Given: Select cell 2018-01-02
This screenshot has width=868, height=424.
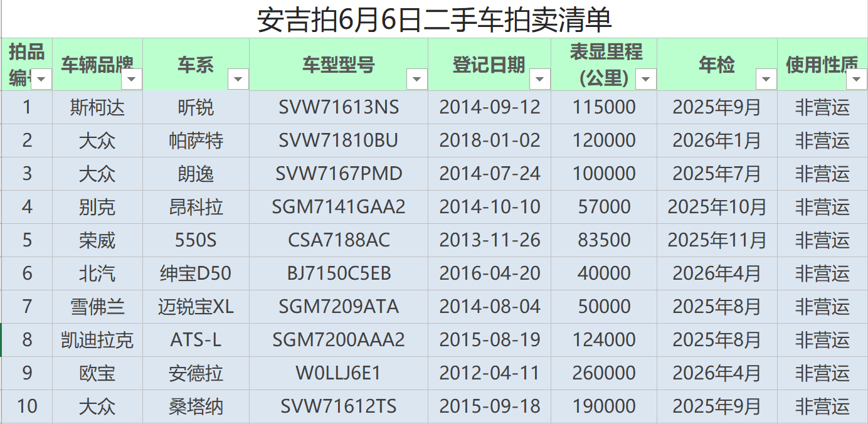Looking at the screenshot, I should [490, 140].
